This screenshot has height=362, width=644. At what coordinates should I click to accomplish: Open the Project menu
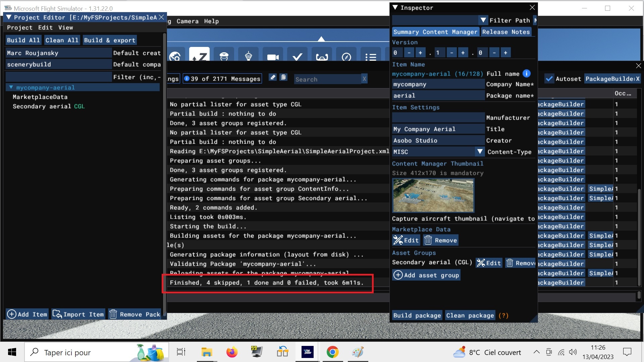point(19,27)
